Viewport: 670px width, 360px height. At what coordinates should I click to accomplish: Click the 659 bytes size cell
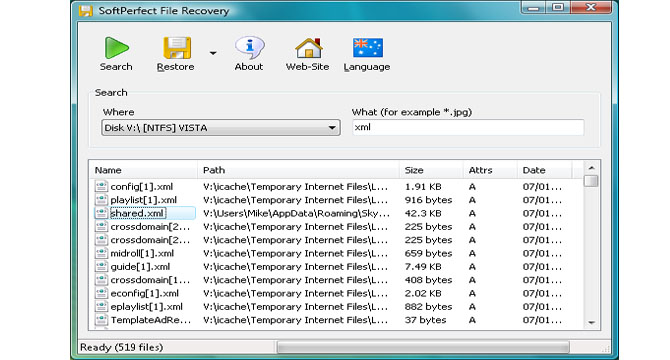(x=428, y=253)
